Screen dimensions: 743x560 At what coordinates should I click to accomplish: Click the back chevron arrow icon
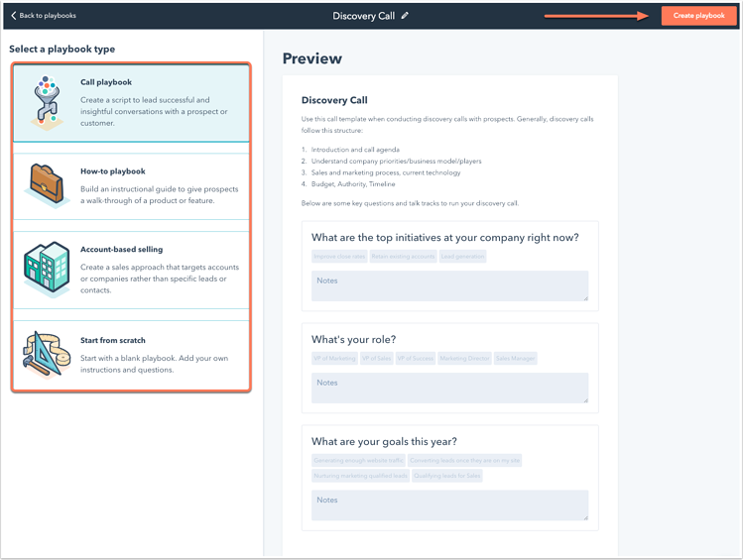point(14,16)
